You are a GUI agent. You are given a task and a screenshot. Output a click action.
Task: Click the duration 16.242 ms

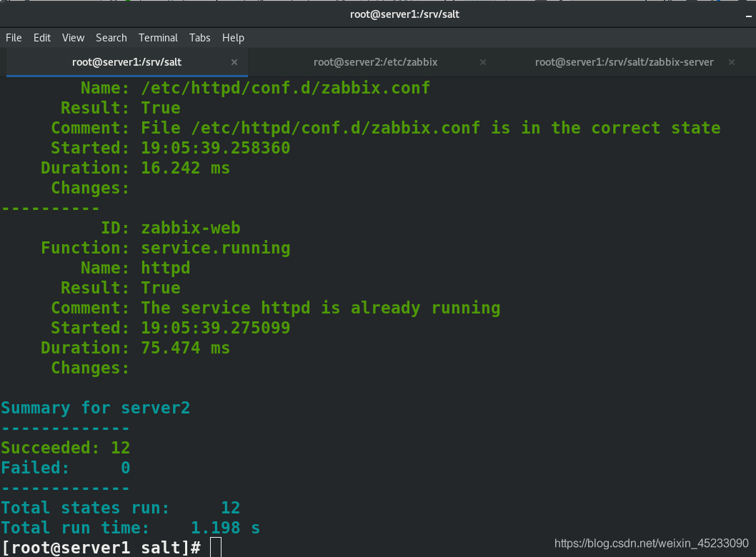pyautogui.click(x=185, y=168)
